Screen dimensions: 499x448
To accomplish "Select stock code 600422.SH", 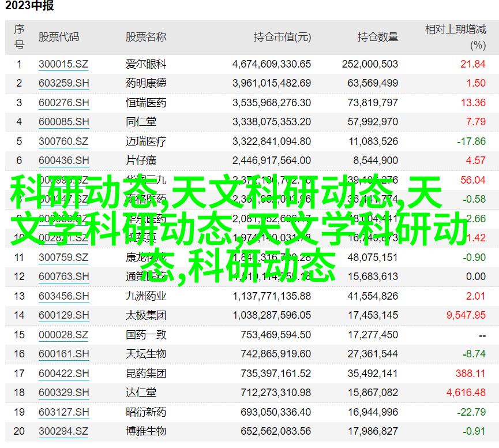I will coord(63,374).
